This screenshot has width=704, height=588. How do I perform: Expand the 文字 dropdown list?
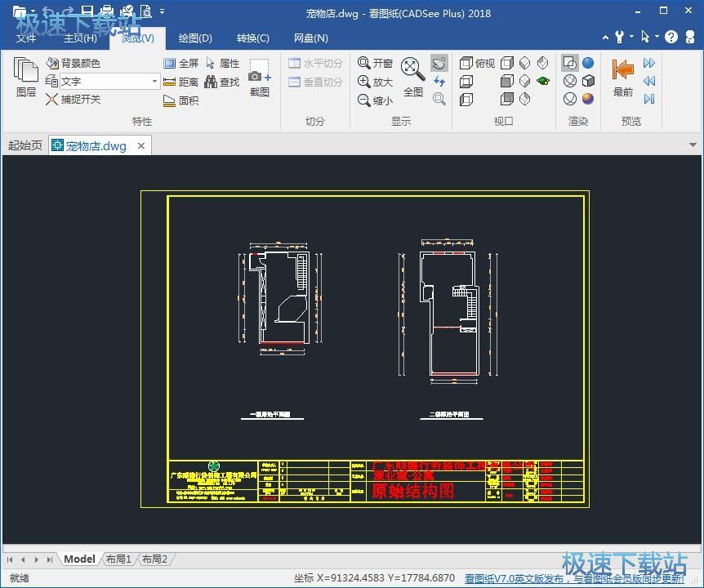(154, 82)
